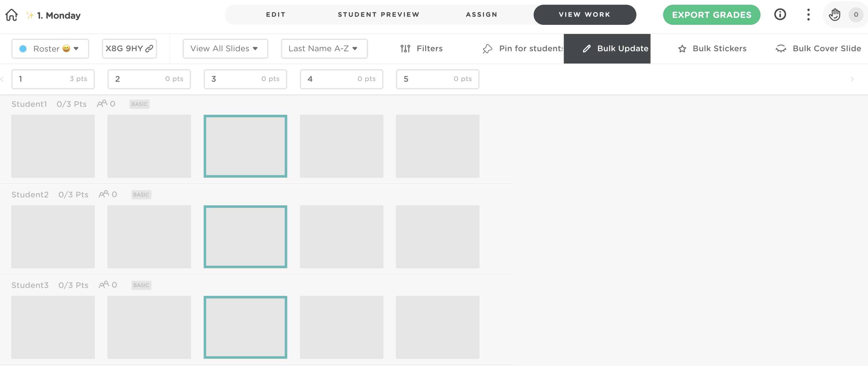The height and width of the screenshot is (366, 868).
Task: Select Student1's slide 3 thumbnail
Action: (x=245, y=146)
